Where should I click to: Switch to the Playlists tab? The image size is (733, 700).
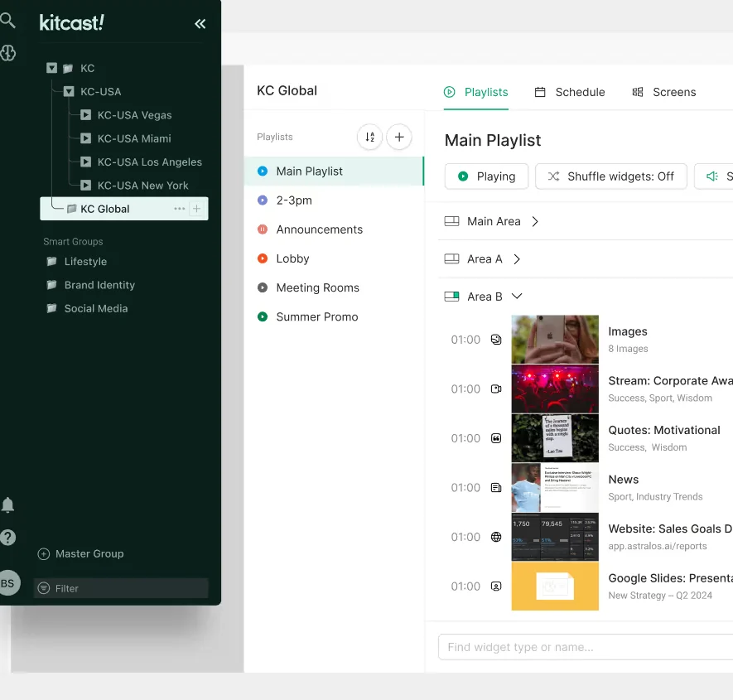[x=476, y=92]
